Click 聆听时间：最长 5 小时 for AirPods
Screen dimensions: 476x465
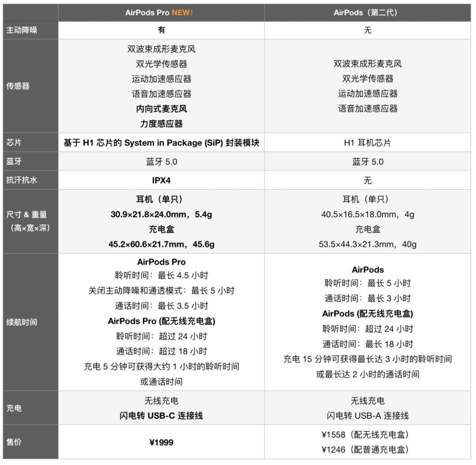[367, 283]
